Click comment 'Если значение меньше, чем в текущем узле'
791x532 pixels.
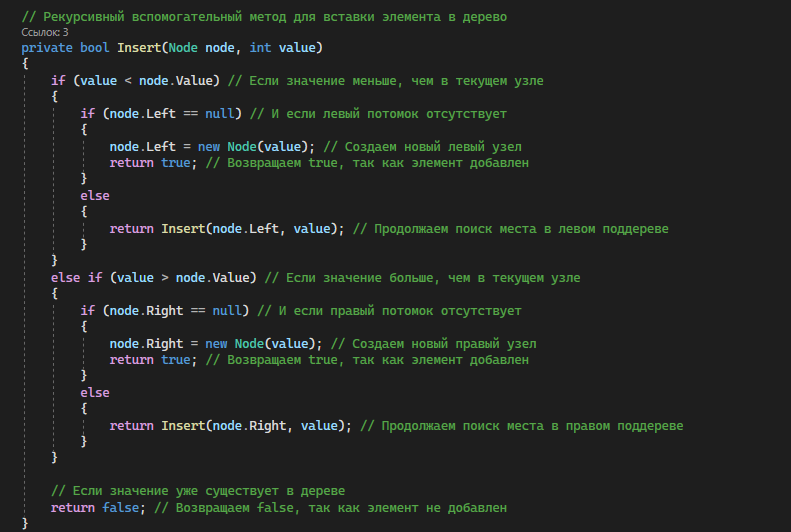click(397, 81)
